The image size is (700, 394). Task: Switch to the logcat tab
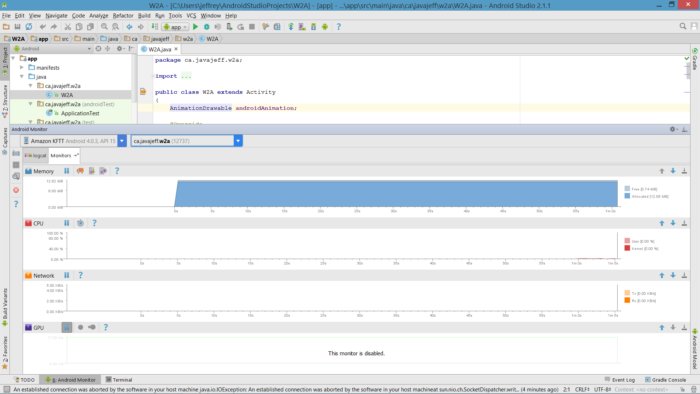36,155
